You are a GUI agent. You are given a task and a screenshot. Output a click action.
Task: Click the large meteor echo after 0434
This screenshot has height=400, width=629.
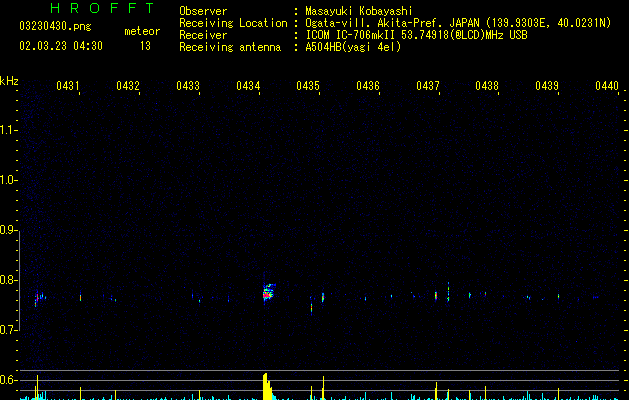[268, 293]
